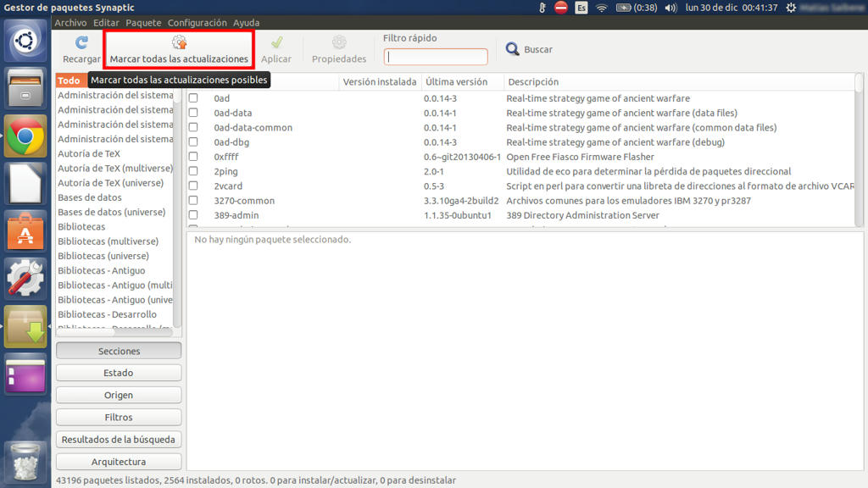
Task: Open the Archivo menu
Action: pos(70,23)
